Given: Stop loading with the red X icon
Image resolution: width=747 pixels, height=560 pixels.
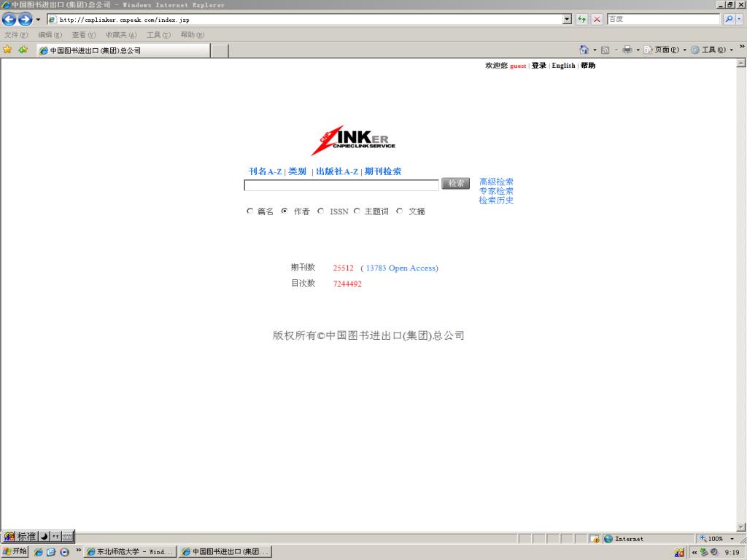Looking at the screenshot, I should (597, 19).
